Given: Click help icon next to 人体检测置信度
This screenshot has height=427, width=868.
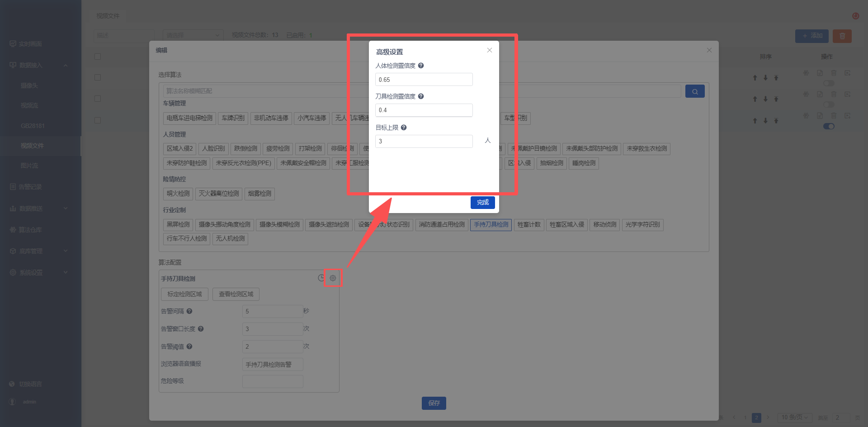Looking at the screenshot, I should [421, 66].
